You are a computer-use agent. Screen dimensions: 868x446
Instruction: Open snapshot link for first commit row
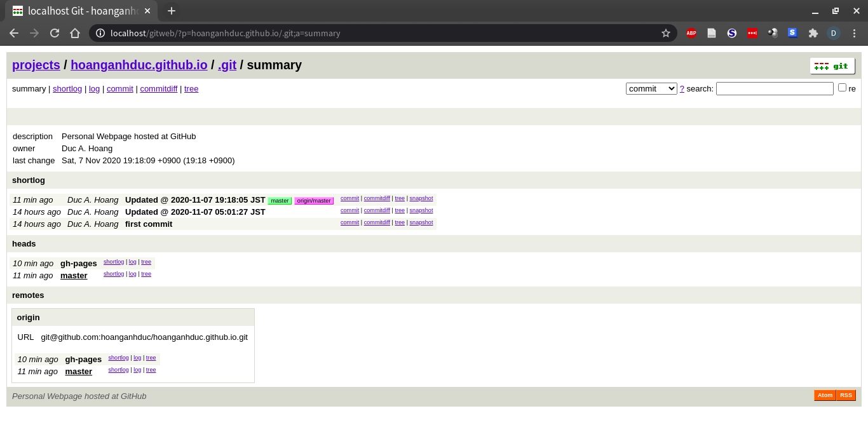(421, 222)
